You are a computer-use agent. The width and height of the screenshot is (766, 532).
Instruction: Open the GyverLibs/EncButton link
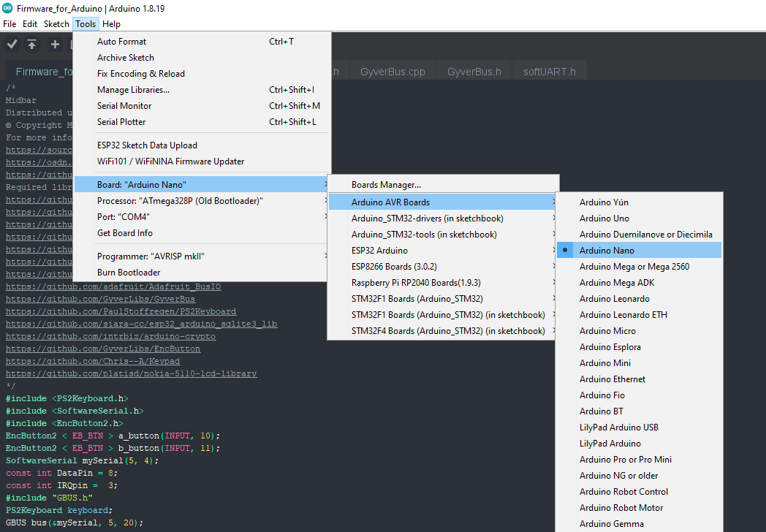[103, 349]
